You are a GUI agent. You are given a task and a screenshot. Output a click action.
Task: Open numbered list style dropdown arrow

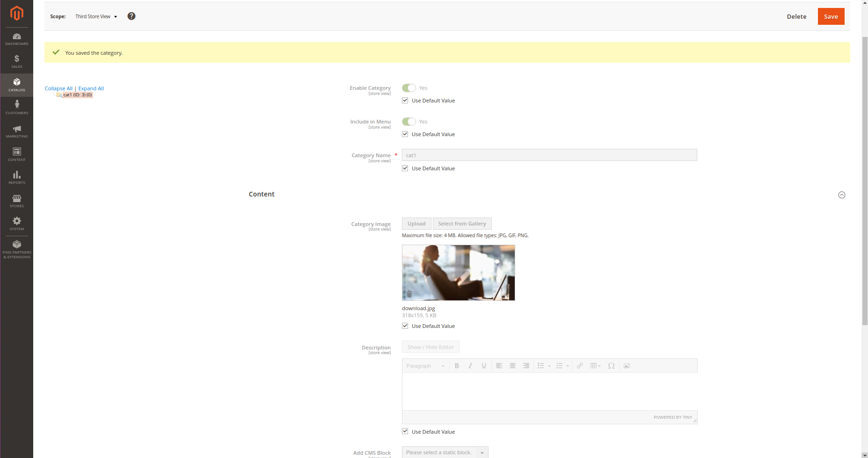pos(568,366)
